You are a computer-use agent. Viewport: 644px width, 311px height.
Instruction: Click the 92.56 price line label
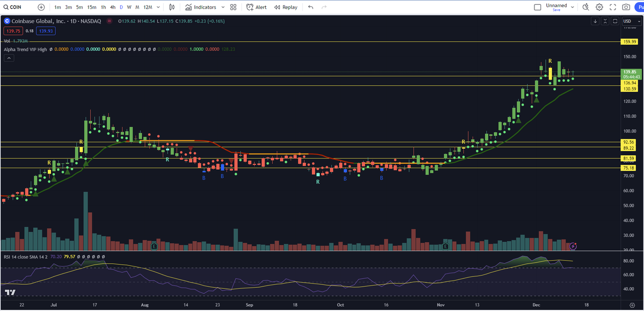tap(629, 142)
